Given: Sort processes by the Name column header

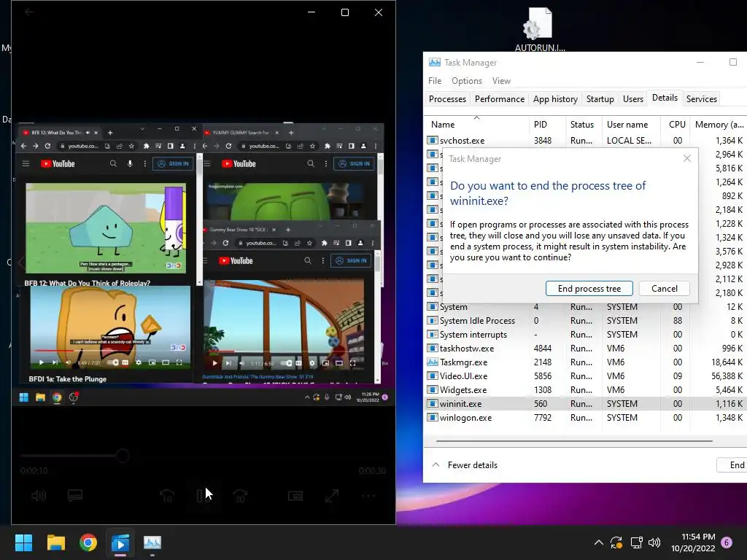Looking at the screenshot, I should pyautogui.click(x=476, y=124).
